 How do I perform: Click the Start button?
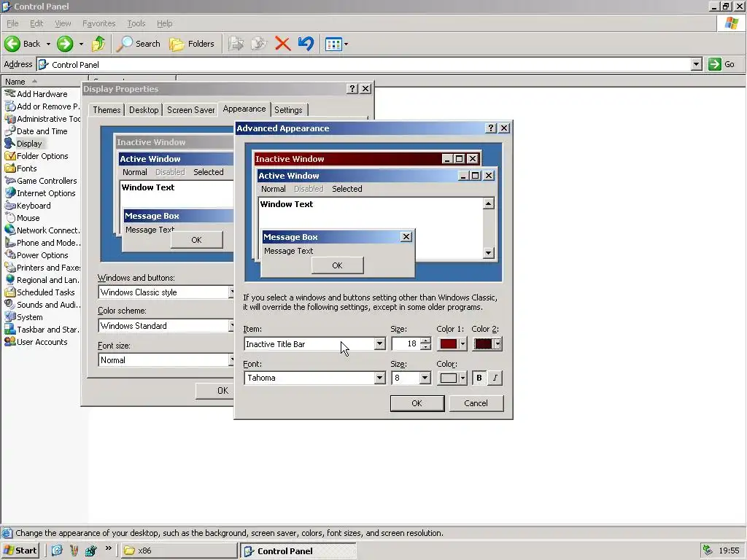pos(20,551)
